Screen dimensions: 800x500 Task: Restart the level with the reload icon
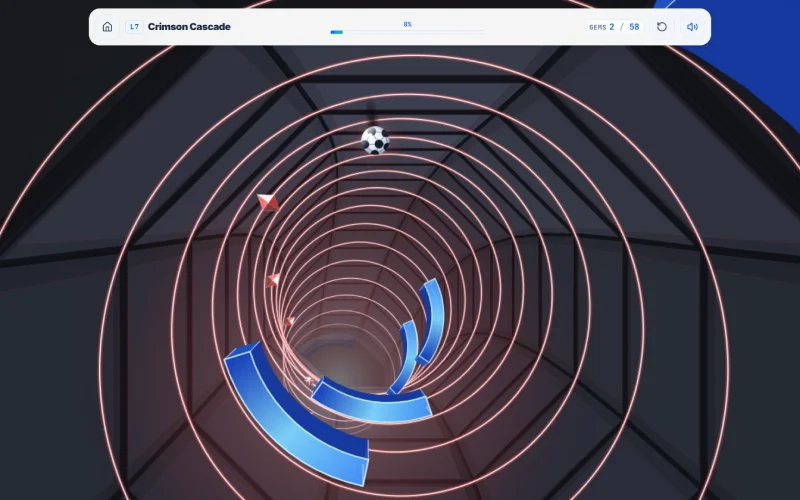(x=662, y=27)
